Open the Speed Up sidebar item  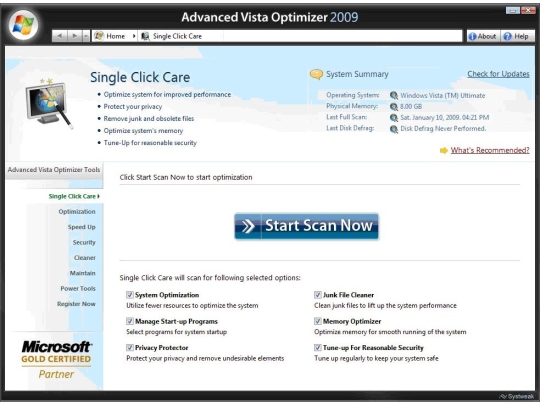tap(82, 227)
